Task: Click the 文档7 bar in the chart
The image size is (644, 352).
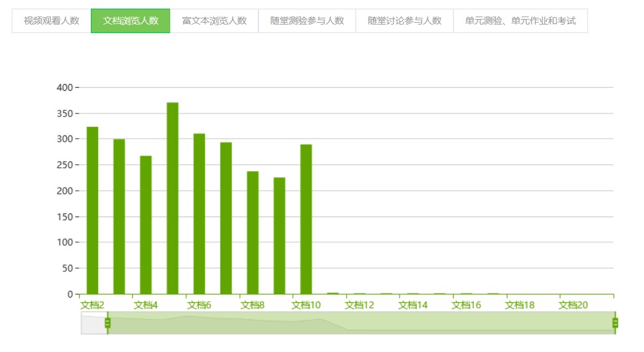Action: (226, 218)
